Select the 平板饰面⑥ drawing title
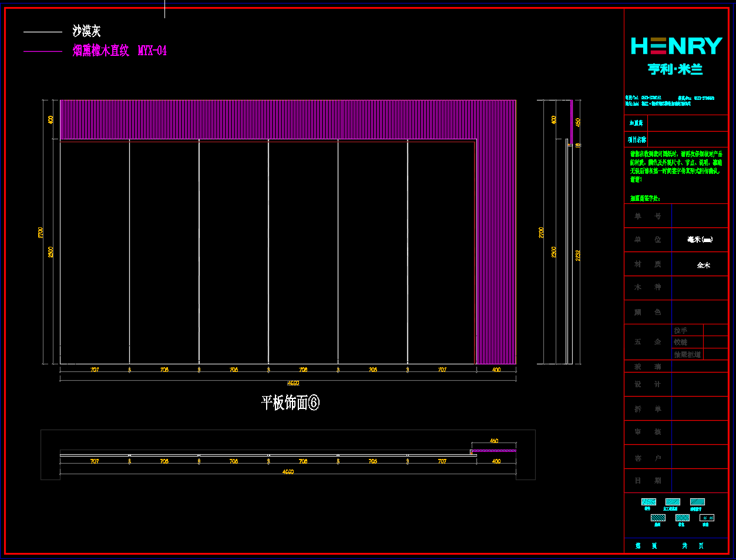The image size is (736, 560). (x=290, y=403)
